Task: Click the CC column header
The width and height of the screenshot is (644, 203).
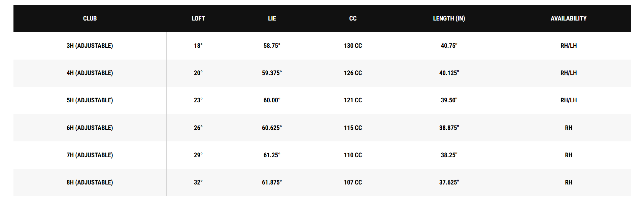Action: [353, 19]
